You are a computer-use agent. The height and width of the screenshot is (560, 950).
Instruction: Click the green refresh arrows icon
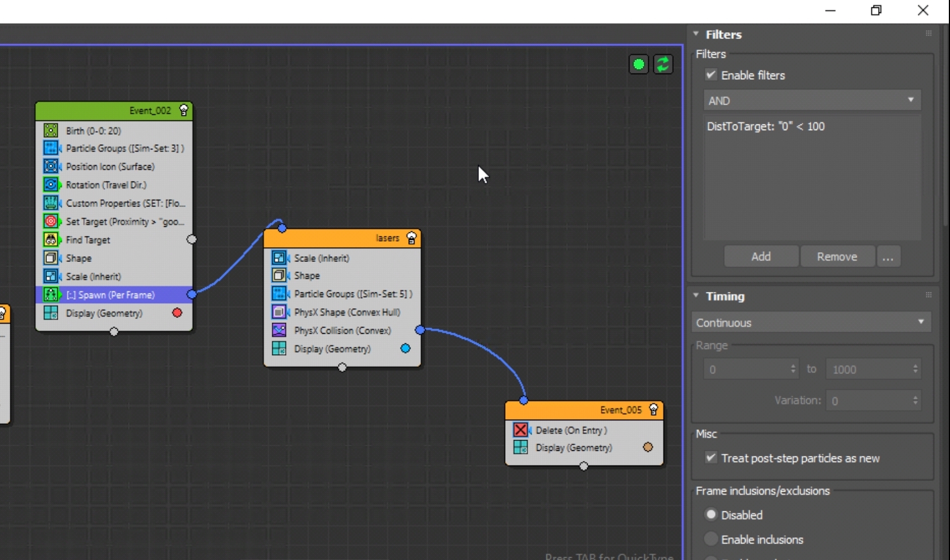663,64
